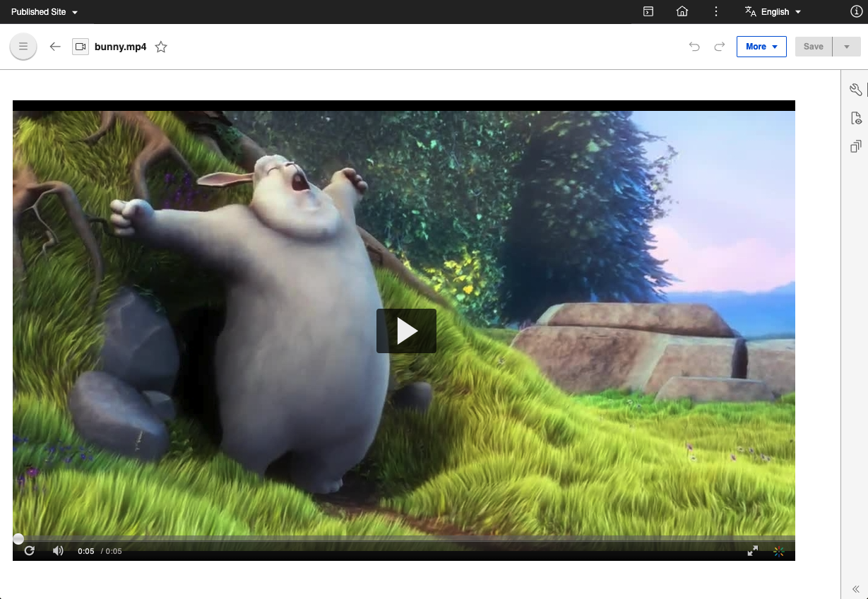Open the document settings side panel
The image size is (868, 599).
tap(855, 118)
